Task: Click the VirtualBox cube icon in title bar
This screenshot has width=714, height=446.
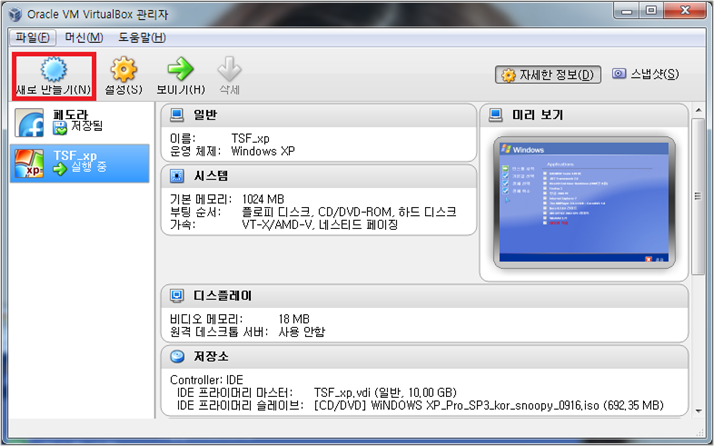Action: (x=15, y=14)
